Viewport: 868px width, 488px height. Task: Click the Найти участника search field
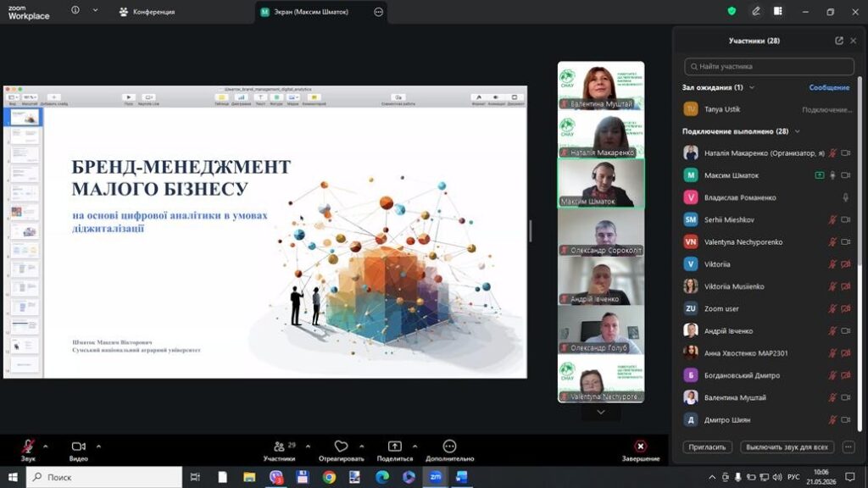(x=769, y=66)
